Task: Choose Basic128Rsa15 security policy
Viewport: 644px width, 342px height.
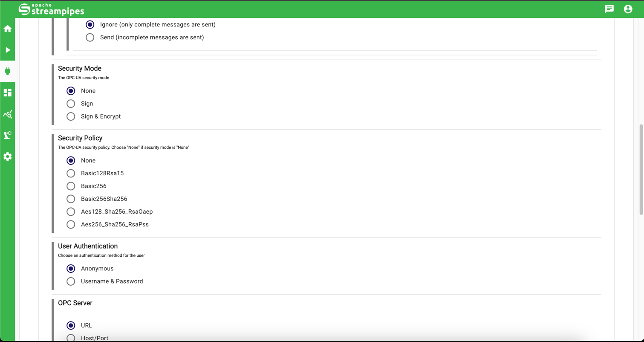Action: point(71,173)
